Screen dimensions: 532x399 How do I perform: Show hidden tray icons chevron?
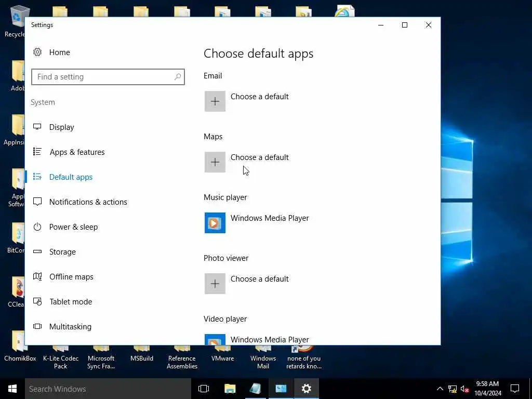coord(440,389)
